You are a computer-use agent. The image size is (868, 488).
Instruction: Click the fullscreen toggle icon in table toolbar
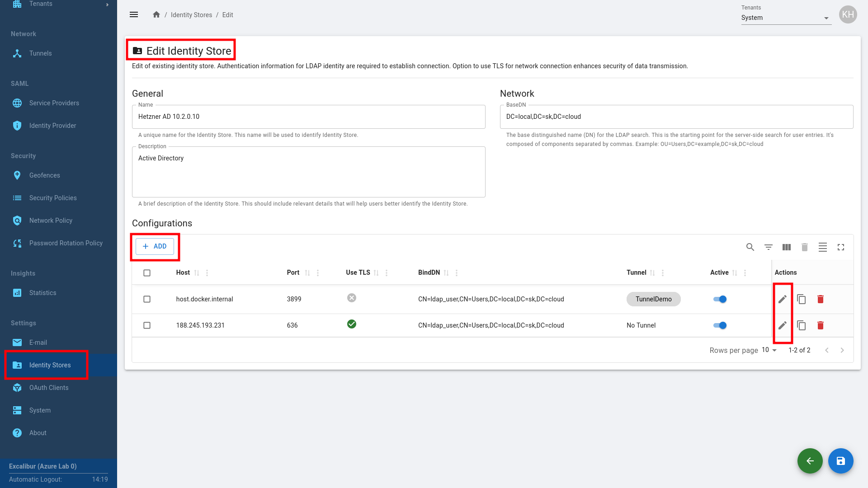(x=841, y=247)
